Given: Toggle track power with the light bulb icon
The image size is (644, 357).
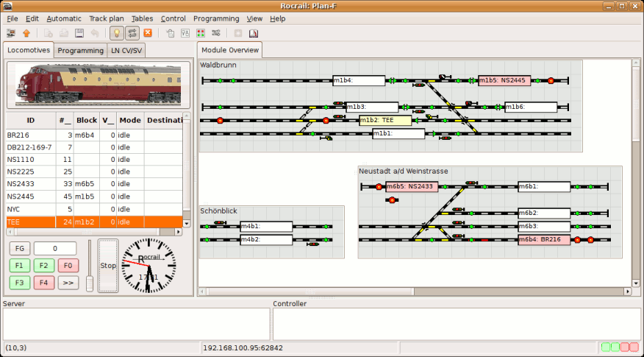Looking at the screenshot, I should click(x=117, y=33).
